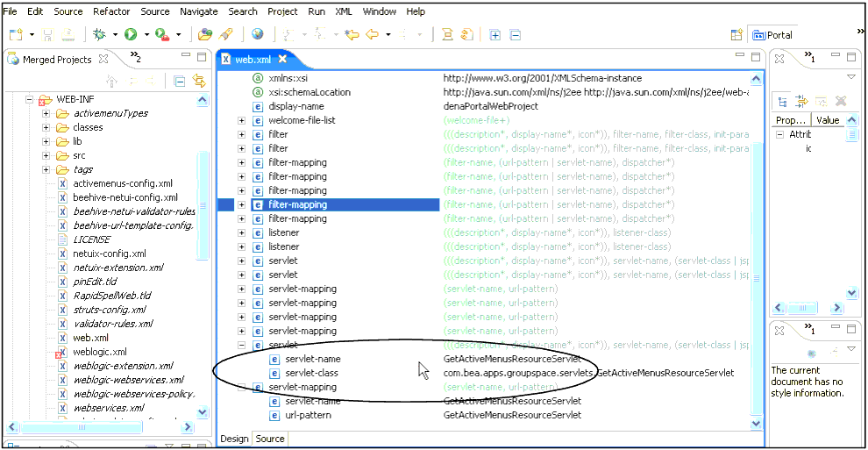Click the Search flashlight toolbar icon
The height and width of the screenshot is (450, 868).
click(225, 35)
